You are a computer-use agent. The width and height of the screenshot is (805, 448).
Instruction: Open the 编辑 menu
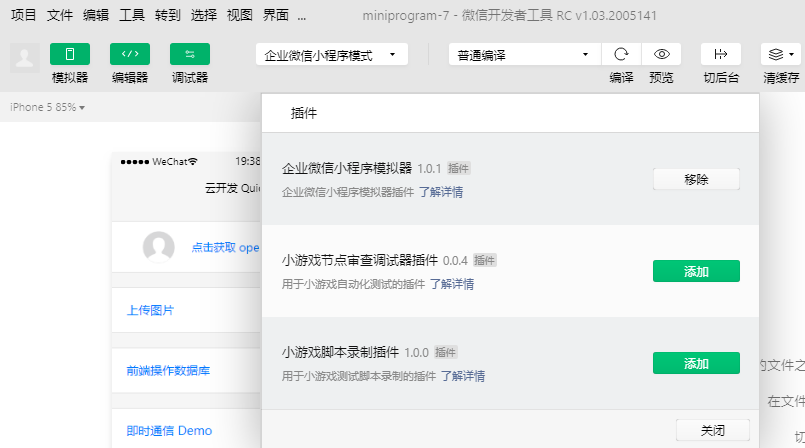coord(95,15)
